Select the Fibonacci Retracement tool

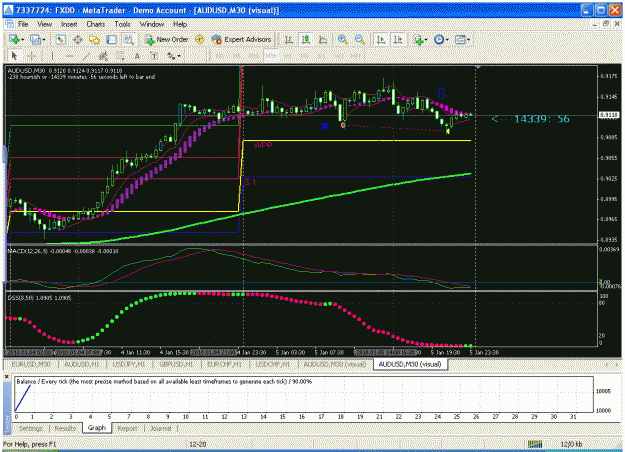click(120, 56)
